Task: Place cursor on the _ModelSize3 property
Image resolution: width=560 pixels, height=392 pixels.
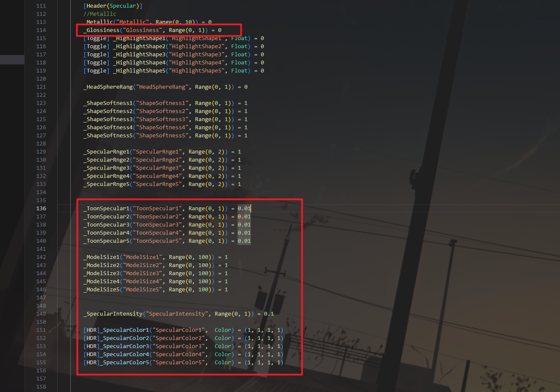Action: 102,273
